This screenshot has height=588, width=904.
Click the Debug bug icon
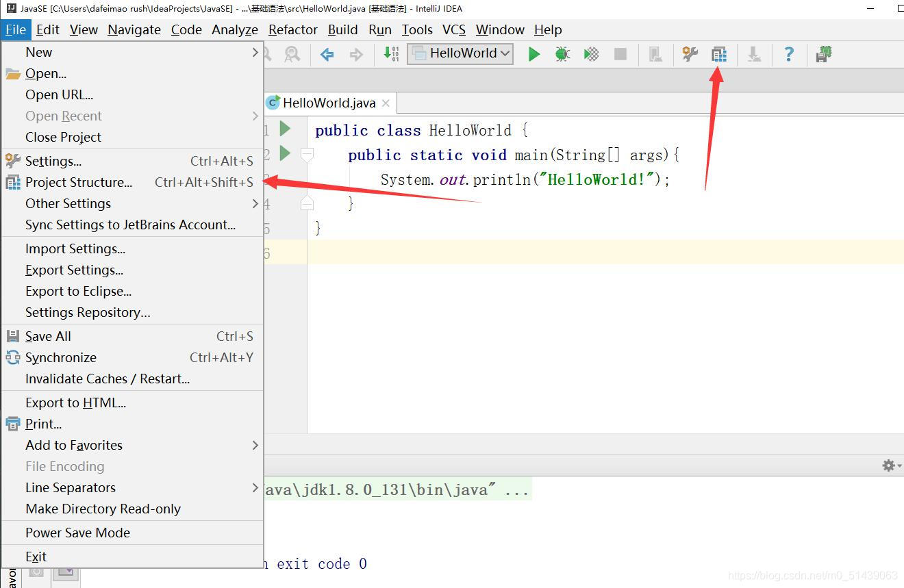(x=562, y=54)
